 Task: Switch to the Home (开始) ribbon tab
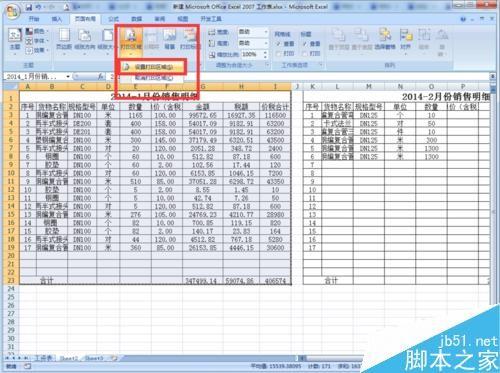[34, 19]
